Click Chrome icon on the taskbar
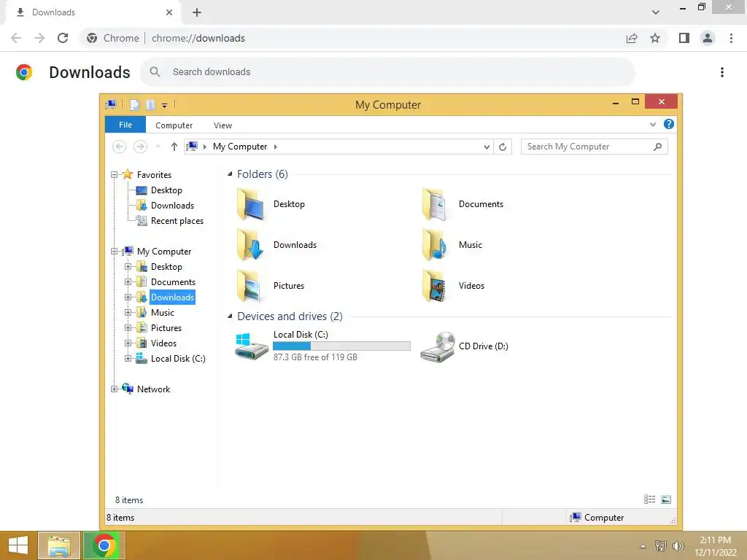The width and height of the screenshot is (747, 560). point(104,545)
